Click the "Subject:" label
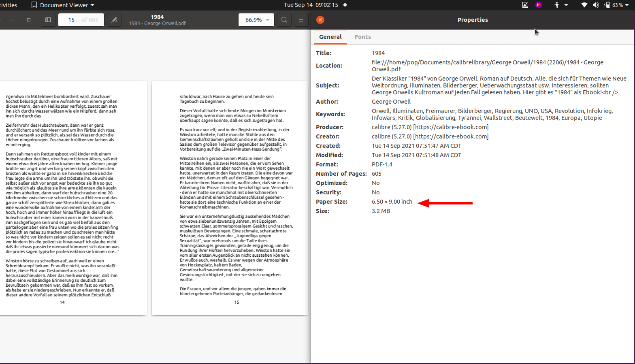 [x=328, y=85]
